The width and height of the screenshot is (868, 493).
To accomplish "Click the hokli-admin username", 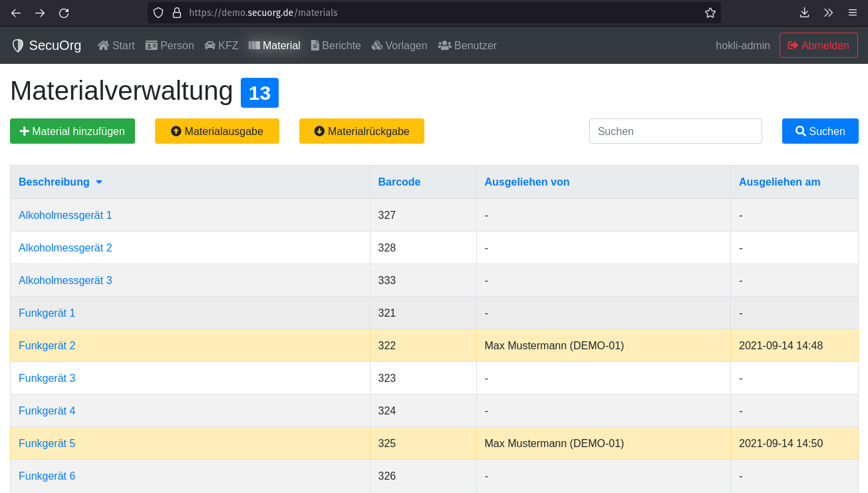I will [x=743, y=45].
